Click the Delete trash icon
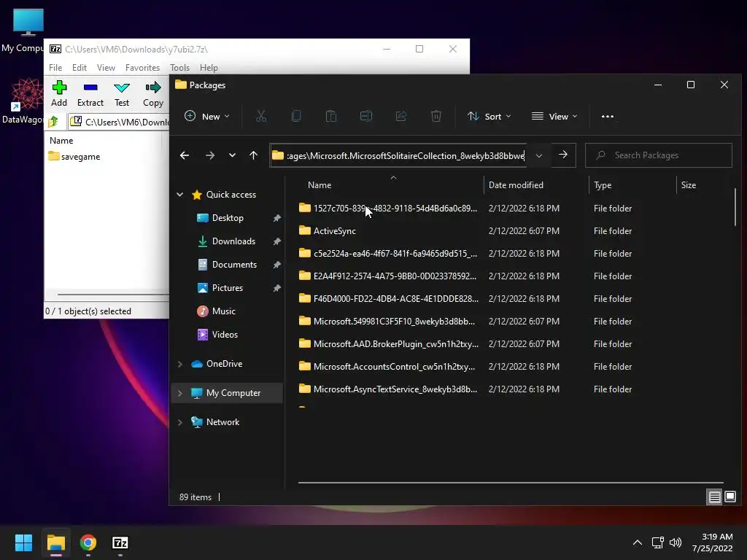The image size is (747, 560). [436, 116]
